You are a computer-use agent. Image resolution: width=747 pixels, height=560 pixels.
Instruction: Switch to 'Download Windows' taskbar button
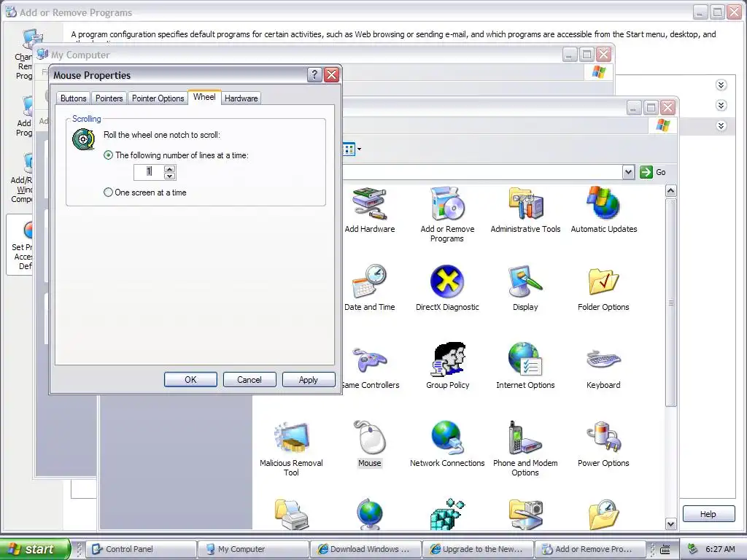(x=365, y=549)
